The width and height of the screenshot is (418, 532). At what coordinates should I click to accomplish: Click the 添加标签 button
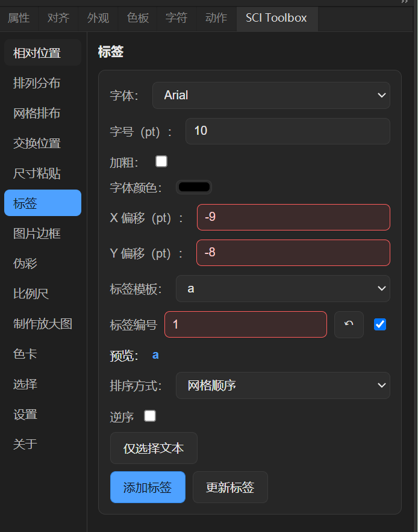[x=148, y=487]
